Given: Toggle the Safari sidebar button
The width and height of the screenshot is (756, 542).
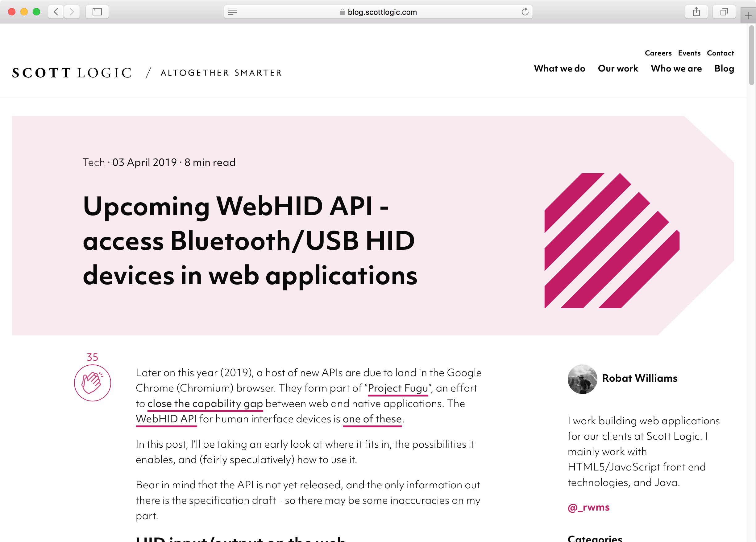Looking at the screenshot, I should click(x=97, y=12).
